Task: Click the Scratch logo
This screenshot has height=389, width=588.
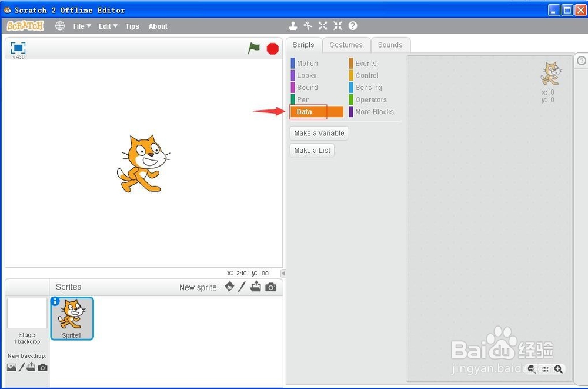Action: pyautogui.click(x=25, y=26)
